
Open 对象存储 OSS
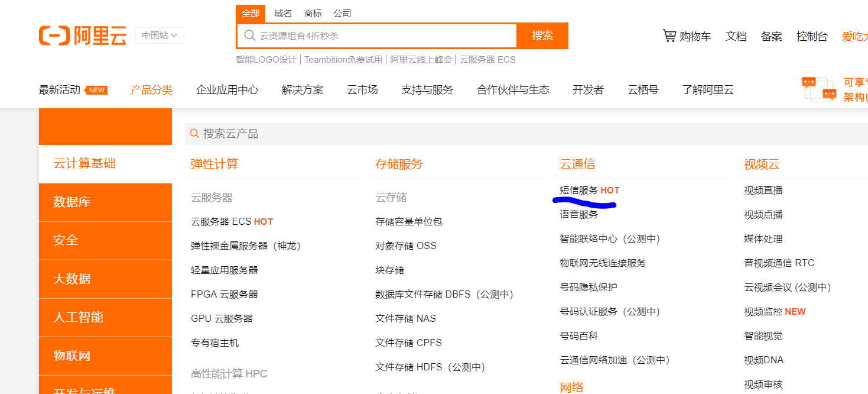(x=406, y=246)
